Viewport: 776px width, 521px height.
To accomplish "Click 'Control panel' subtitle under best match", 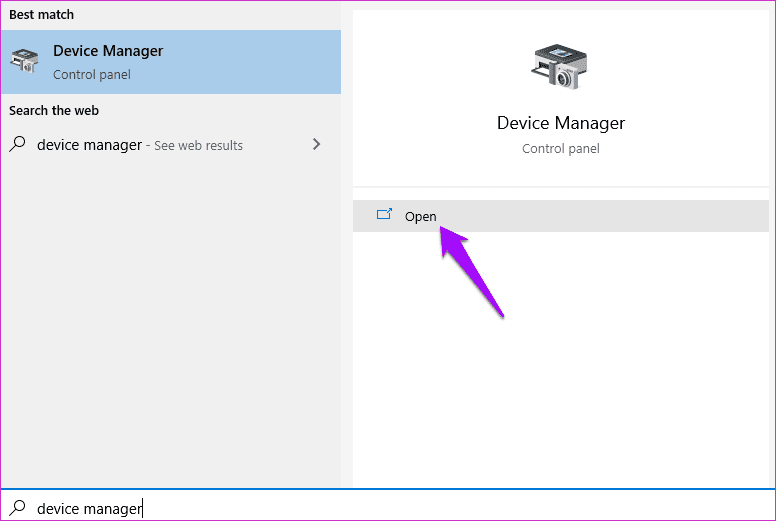I will coord(92,75).
